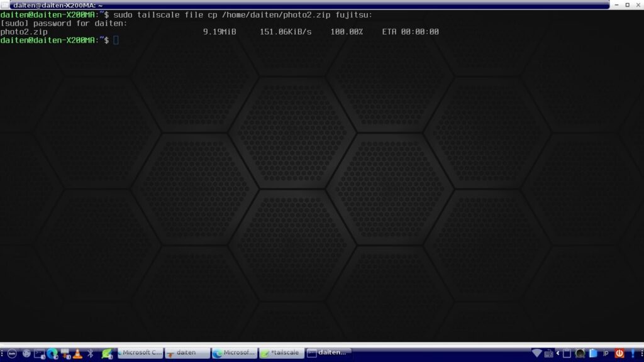
Task: Click the terminal prompt cursor
Action: coord(116,40)
